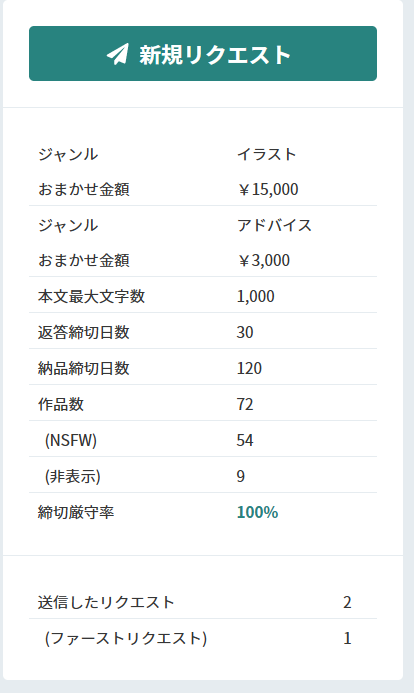
Task: Click the sent requests count 2
Action: [347, 602]
